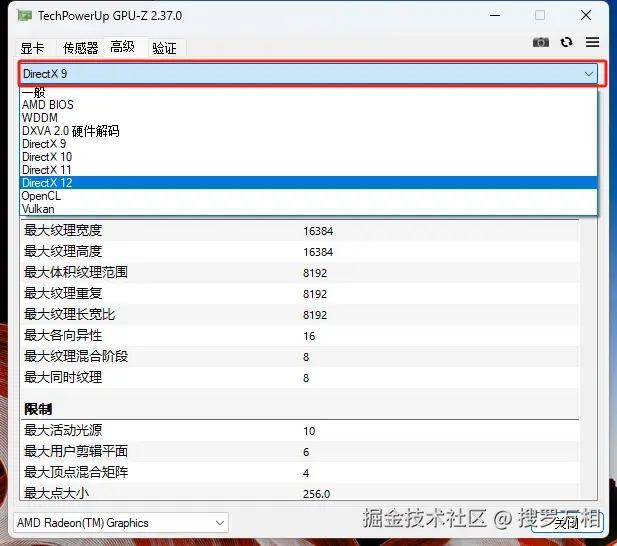The height and width of the screenshot is (546, 617).
Task: Open the 验证 tab
Action: [164, 48]
